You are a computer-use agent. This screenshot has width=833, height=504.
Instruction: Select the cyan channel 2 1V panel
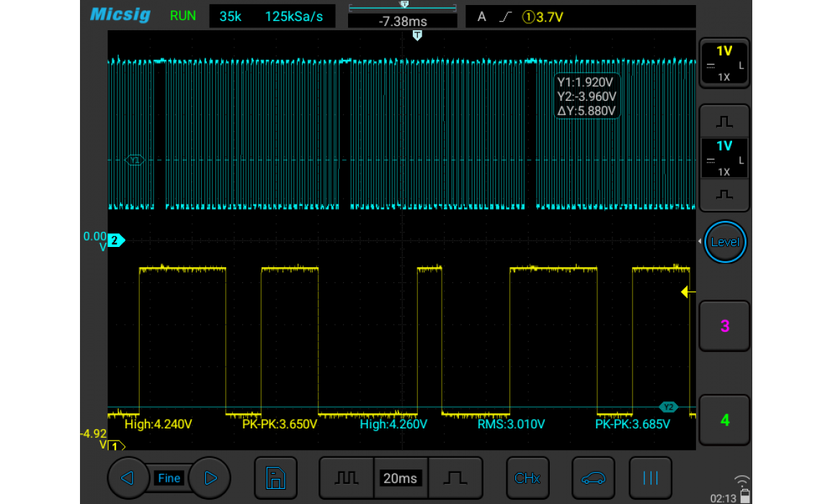tap(724, 158)
